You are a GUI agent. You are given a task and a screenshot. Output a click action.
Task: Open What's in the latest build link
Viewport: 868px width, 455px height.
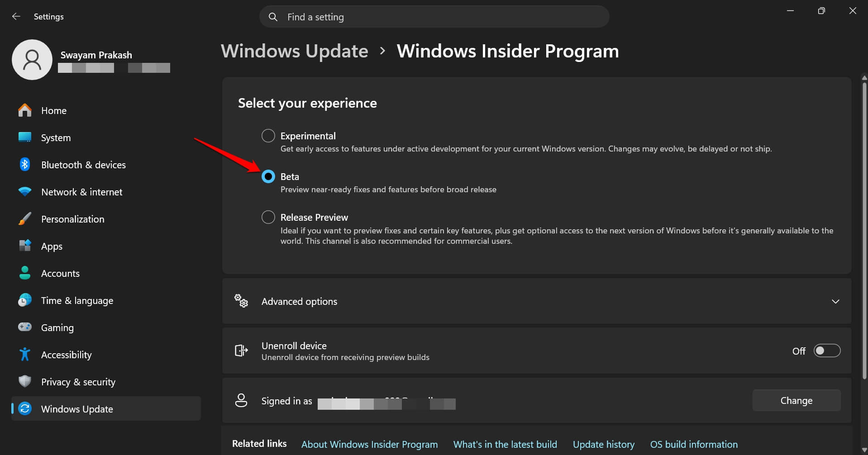[x=505, y=444]
